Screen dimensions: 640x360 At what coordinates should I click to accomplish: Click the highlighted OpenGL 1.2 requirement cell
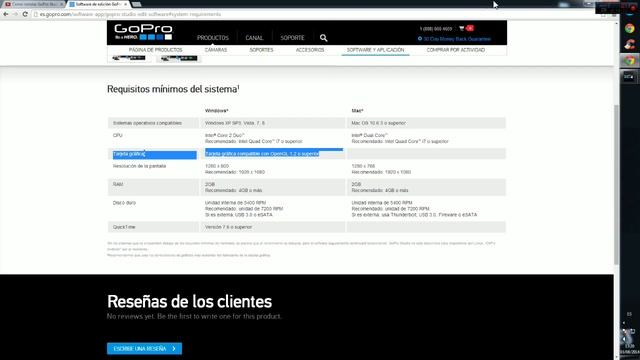tap(262, 154)
